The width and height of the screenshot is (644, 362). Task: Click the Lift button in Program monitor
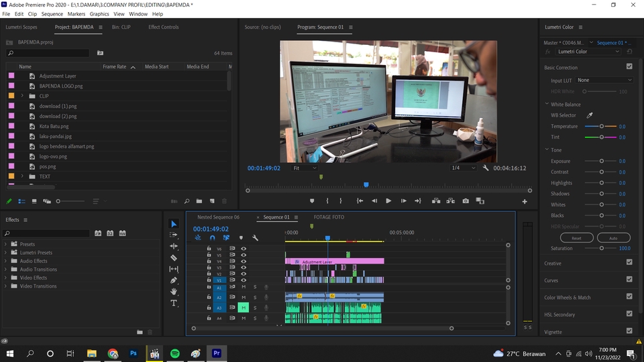(436, 201)
